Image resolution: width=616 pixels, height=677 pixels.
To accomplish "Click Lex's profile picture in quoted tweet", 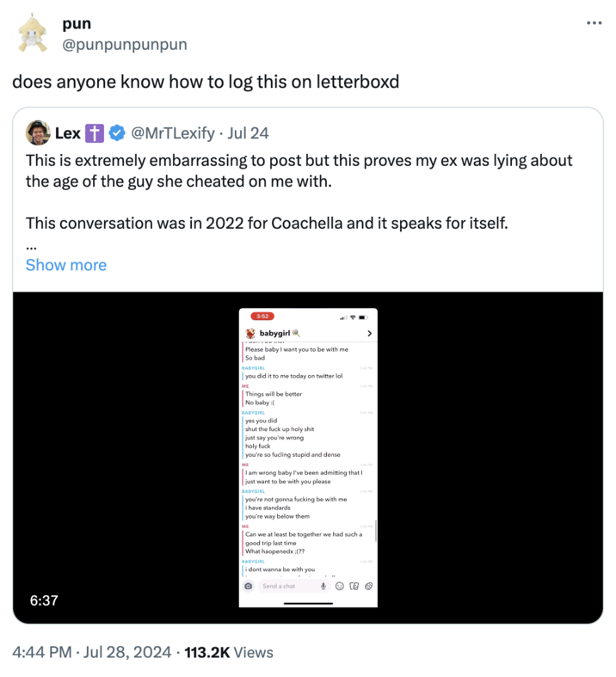I will pyautogui.click(x=38, y=132).
